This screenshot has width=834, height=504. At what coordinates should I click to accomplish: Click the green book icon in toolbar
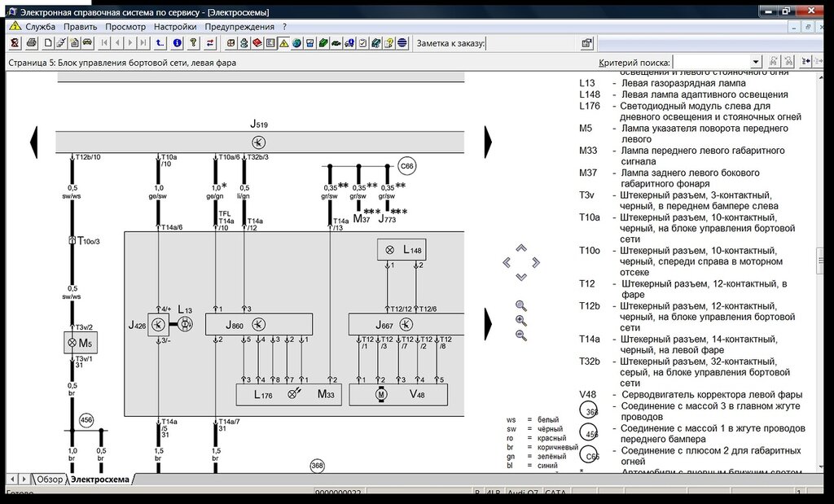pyautogui.click(x=323, y=43)
